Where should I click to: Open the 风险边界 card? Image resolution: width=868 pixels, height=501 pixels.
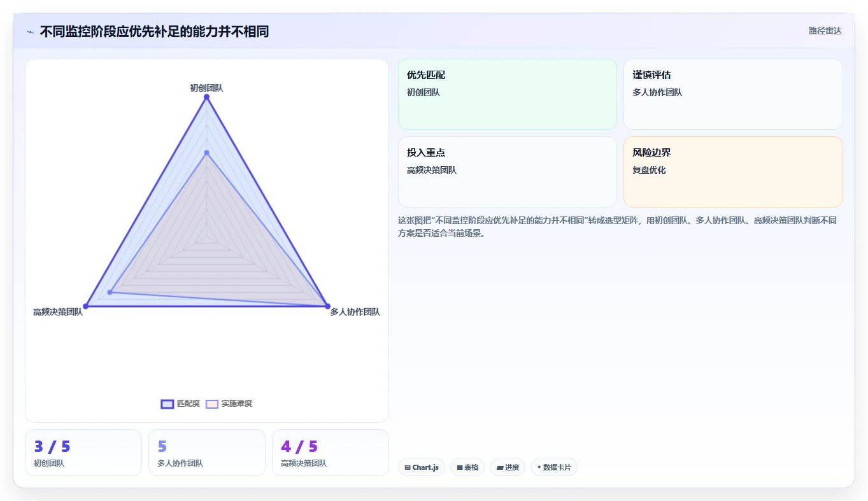tap(733, 172)
